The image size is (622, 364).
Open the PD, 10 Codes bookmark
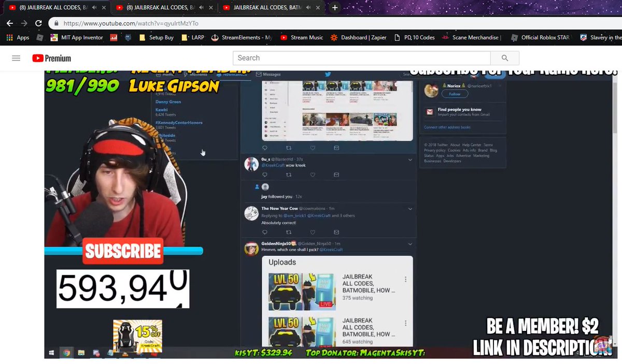[x=415, y=37]
